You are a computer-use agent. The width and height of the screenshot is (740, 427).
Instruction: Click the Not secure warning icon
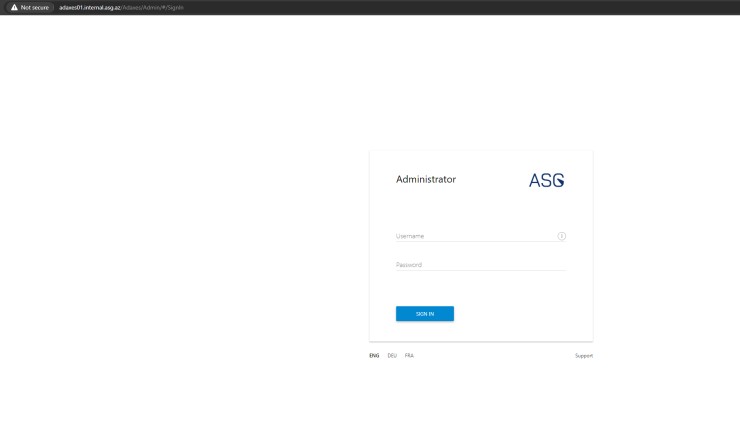point(14,8)
